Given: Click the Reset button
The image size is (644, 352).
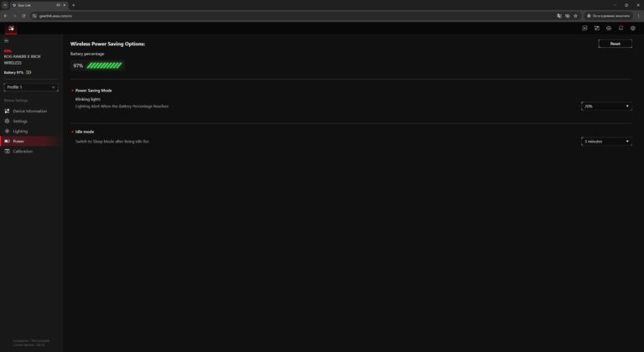Looking at the screenshot, I should (615, 44).
